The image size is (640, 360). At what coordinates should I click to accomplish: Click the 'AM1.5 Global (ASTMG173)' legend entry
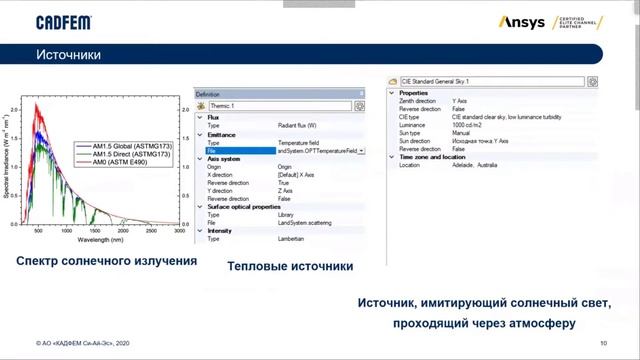(x=124, y=146)
